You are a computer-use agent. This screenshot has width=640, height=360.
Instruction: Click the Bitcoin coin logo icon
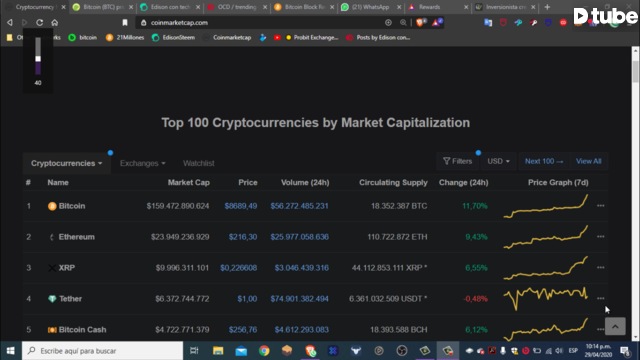tap(52, 206)
